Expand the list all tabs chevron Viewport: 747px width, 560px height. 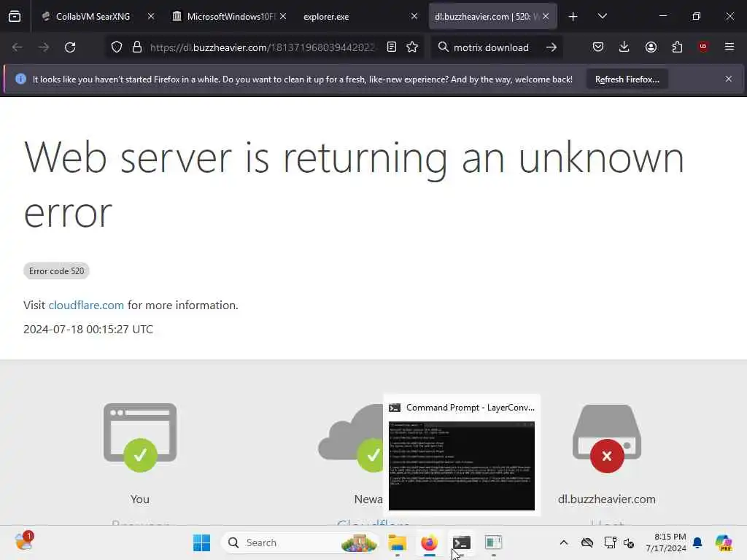coord(602,16)
